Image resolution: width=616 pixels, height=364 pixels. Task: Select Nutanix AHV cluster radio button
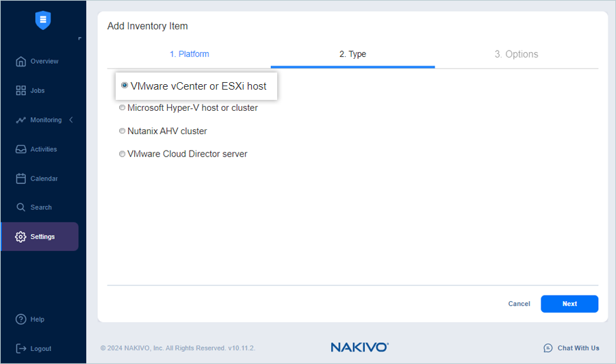[x=123, y=131]
